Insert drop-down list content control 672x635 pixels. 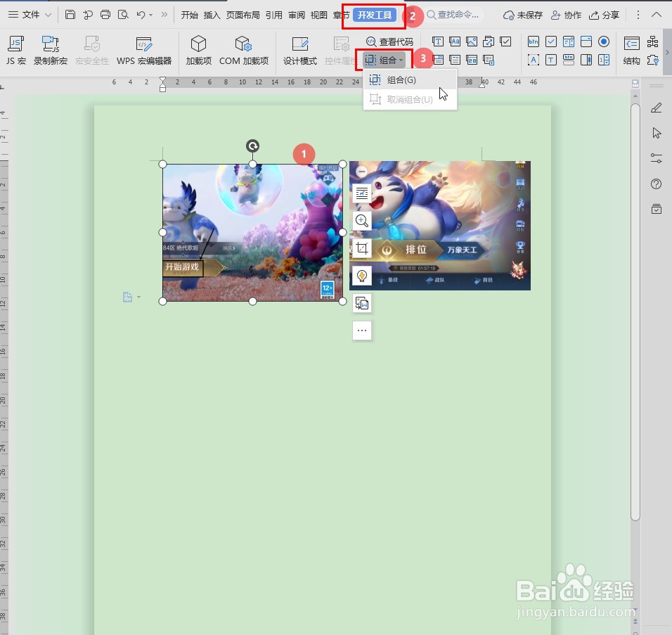click(455, 60)
